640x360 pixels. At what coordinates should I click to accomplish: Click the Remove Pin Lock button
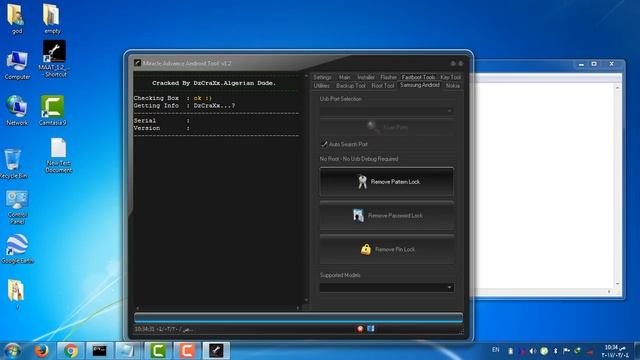coord(387,249)
